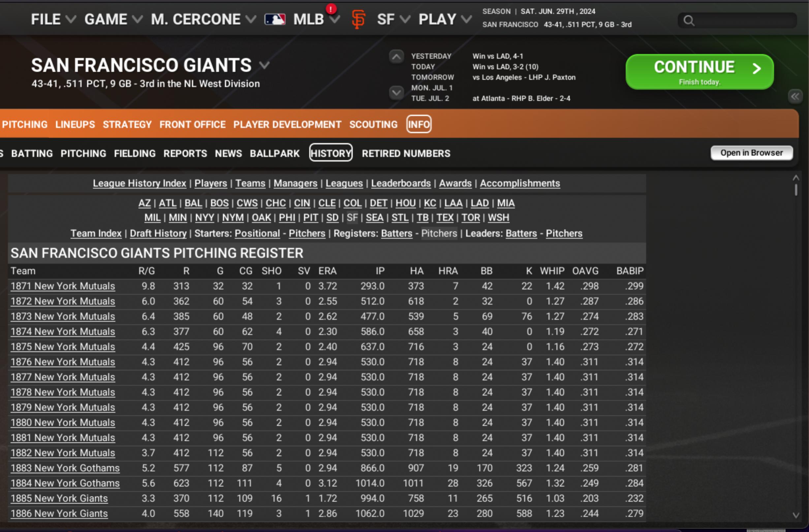The width and height of the screenshot is (809, 532).
Task: Click the SF Giants team logo
Action: point(358,19)
